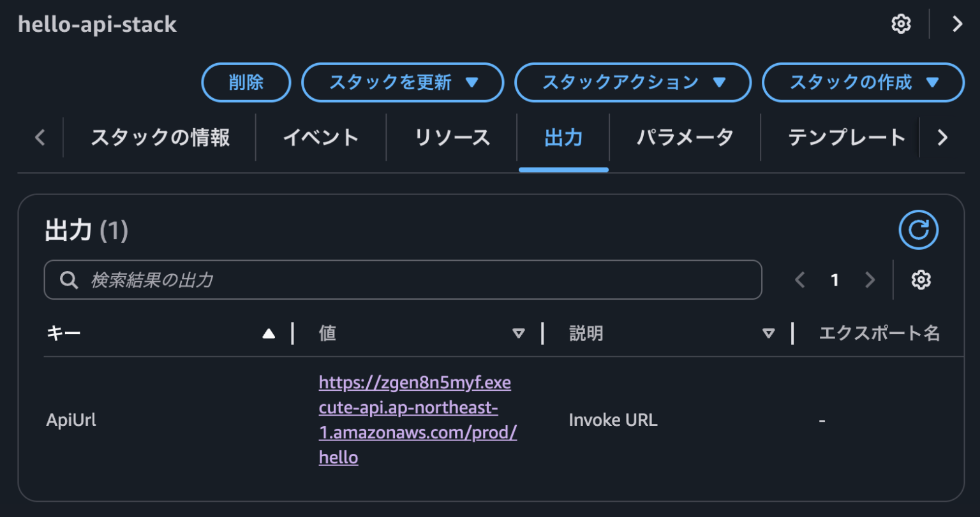This screenshot has width=980, height=517.
Task: Open the スタックを更新 dropdown
Action: [x=403, y=82]
